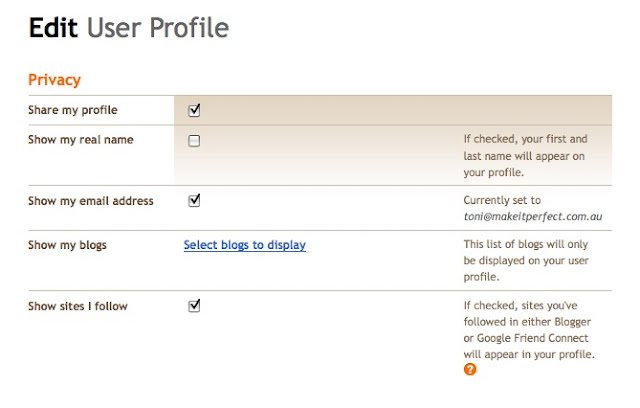
Task: Open the orange help question mark icon
Action: point(470,369)
